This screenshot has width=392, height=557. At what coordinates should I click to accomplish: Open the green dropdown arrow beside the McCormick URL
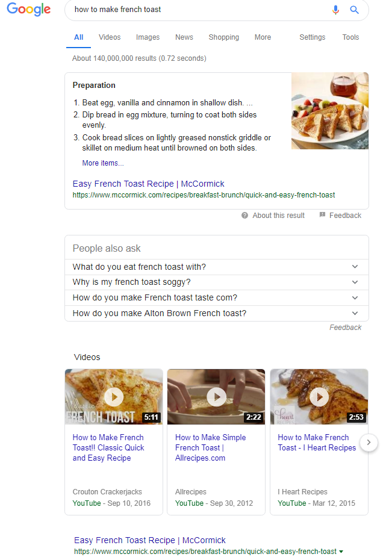(x=341, y=552)
